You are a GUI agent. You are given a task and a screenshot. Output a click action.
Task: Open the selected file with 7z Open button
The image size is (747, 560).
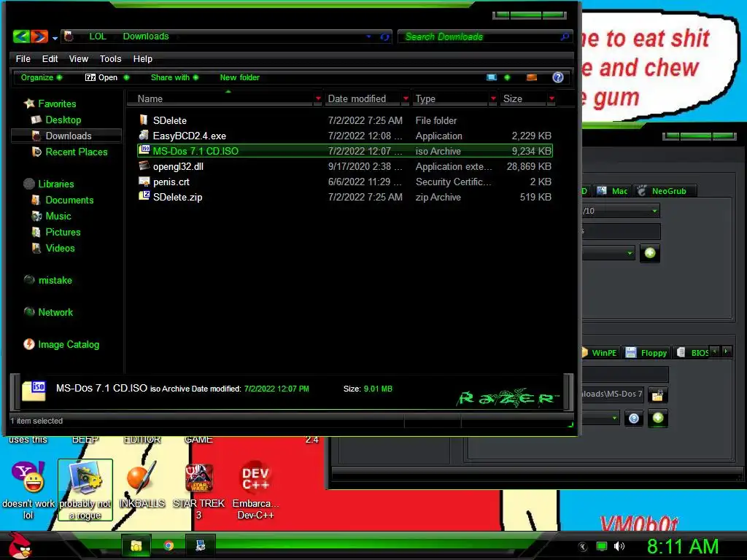click(101, 77)
